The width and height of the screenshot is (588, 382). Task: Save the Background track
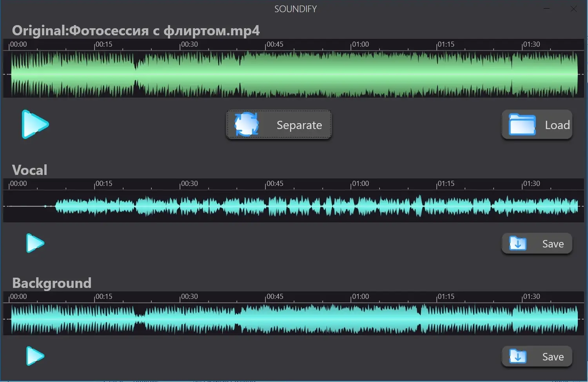[537, 357]
